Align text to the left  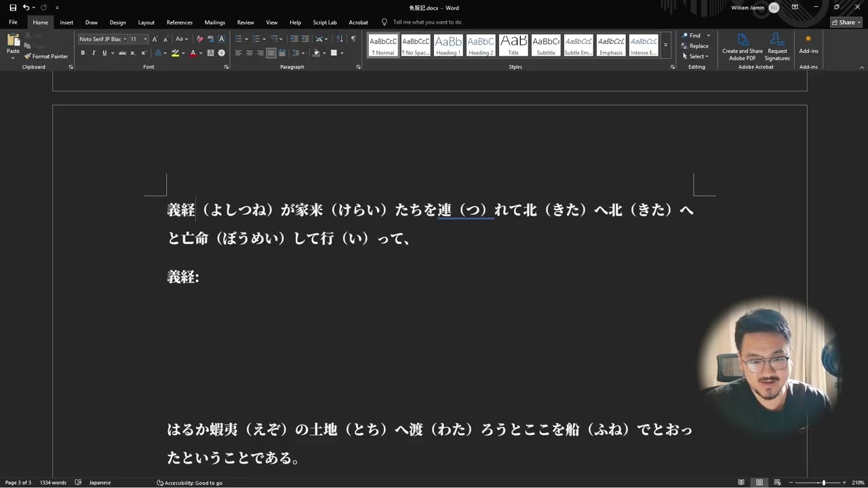point(238,53)
